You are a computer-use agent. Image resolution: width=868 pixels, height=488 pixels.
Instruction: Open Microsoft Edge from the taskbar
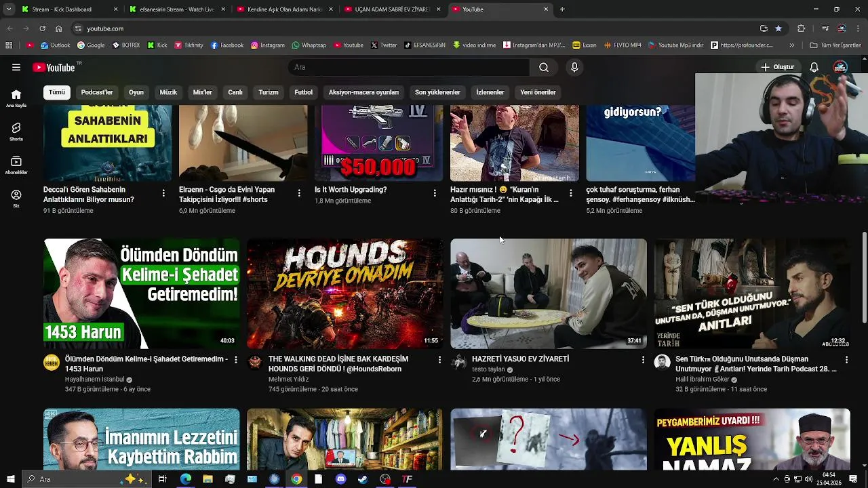pyautogui.click(x=185, y=479)
